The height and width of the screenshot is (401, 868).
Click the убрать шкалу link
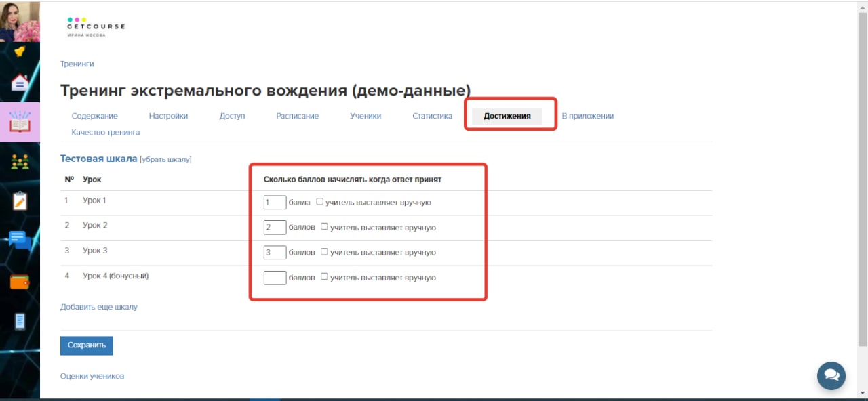pos(165,159)
